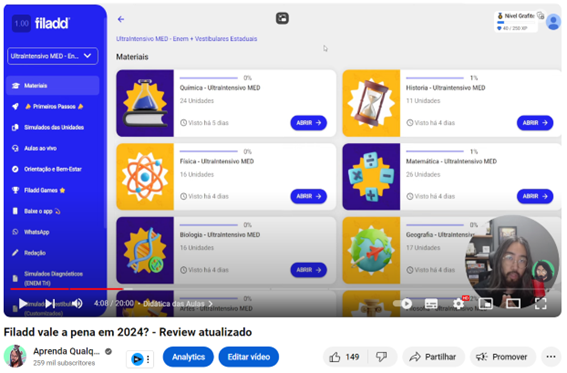Screen dimensions: 567x373
Task: Switch to miniplayer mode
Action: coord(486,304)
